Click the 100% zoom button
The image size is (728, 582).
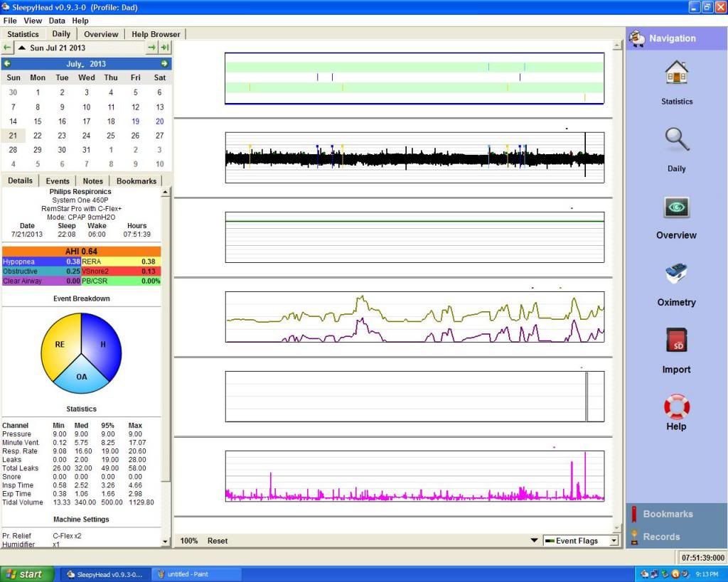(189, 541)
